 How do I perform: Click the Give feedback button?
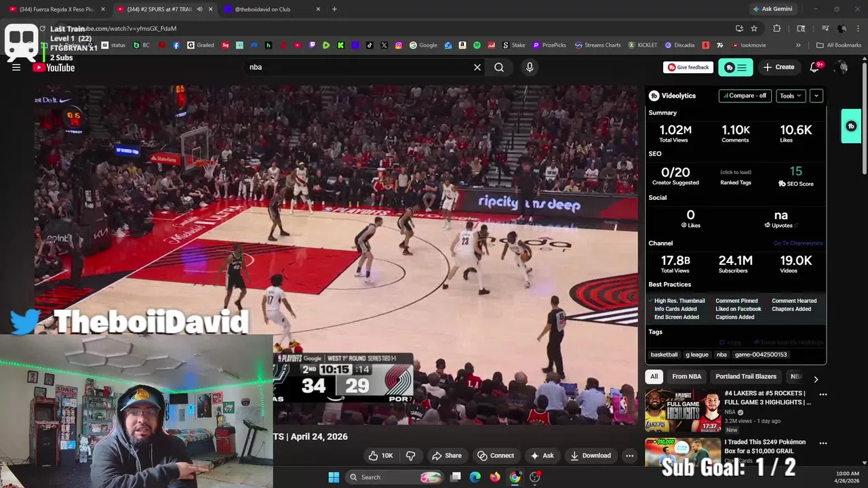pyautogui.click(x=688, y=67)
